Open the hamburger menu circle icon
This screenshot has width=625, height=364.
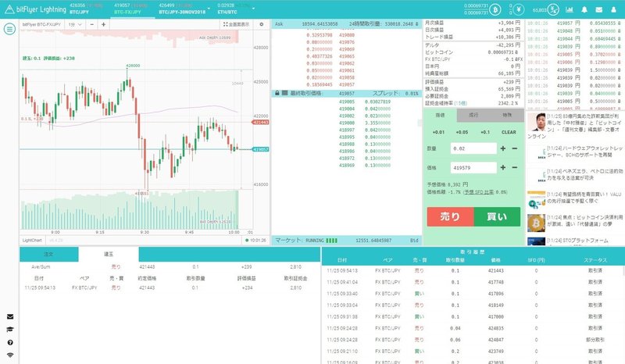click(x=9, y=29)
